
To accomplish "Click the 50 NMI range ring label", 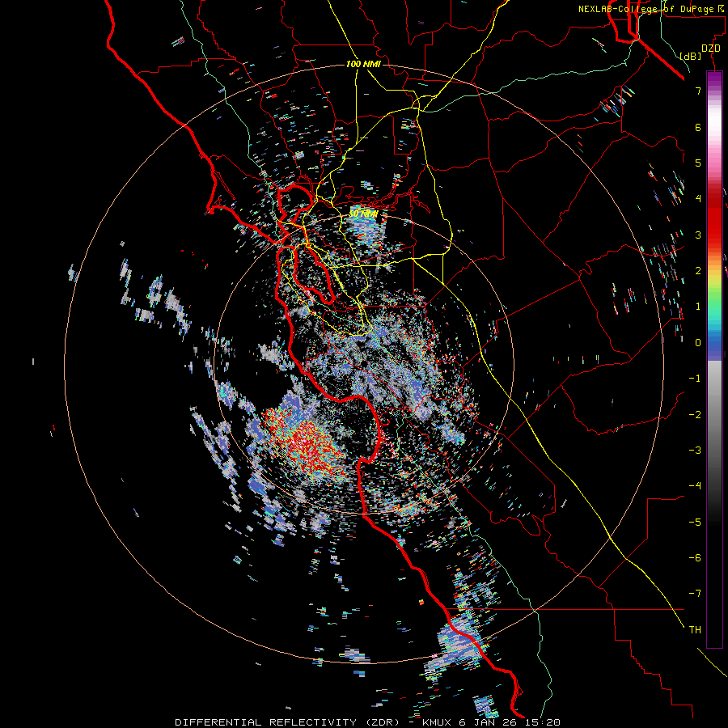I will coord(363,214).
